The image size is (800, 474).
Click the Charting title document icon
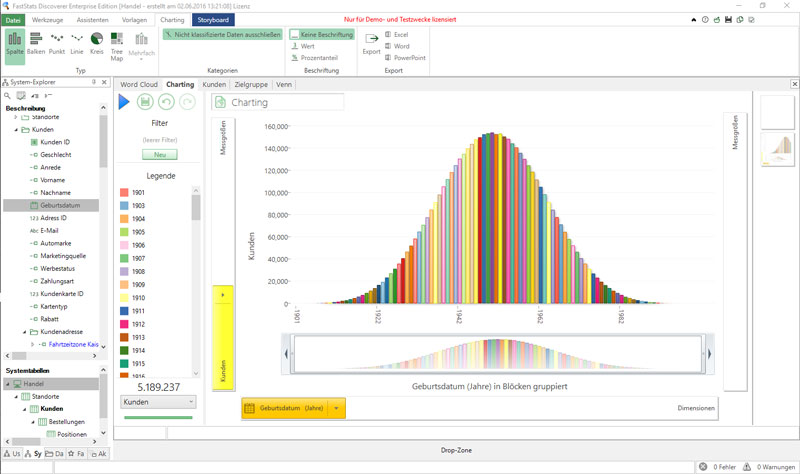tap(220, 102)
